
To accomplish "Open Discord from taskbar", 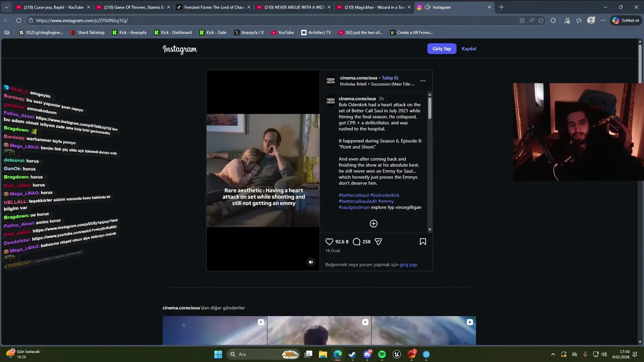I will pyautogui.click(x=367, y=354).
